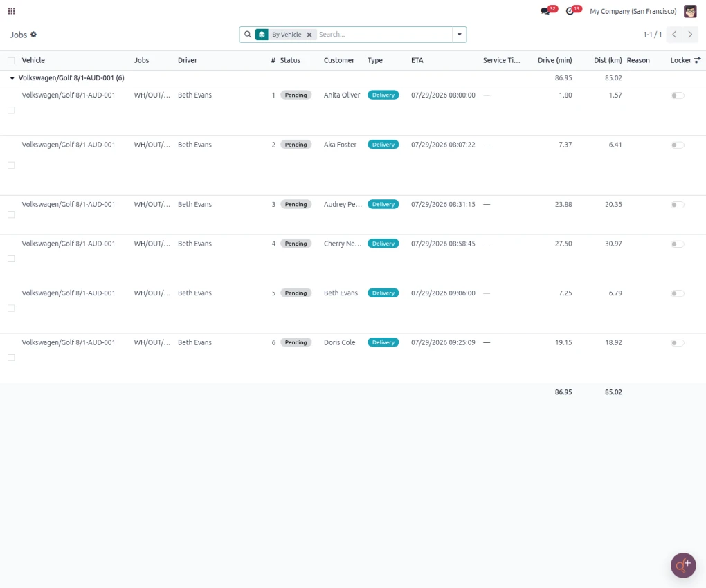Image resolution: width=706 pixels, height=588 pixels.
Task: Click the Jobs settings gear icon
Action: coord(33,34)
